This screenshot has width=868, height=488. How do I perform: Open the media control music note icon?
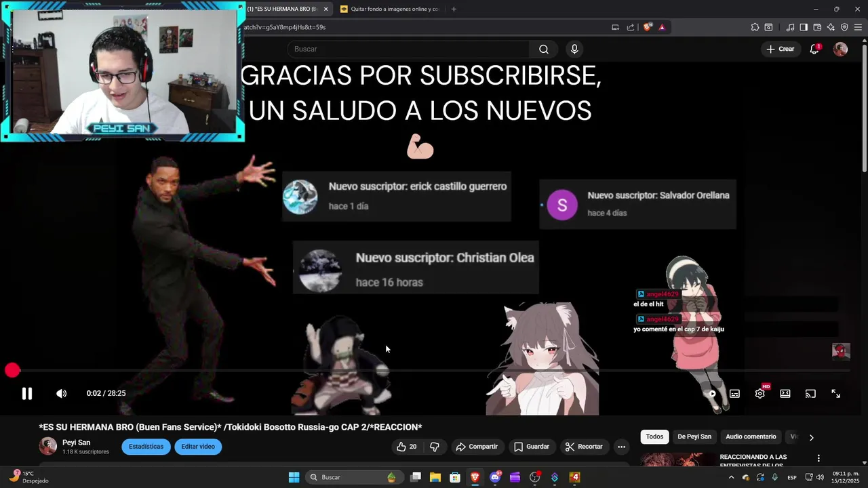tap(790, 27)
